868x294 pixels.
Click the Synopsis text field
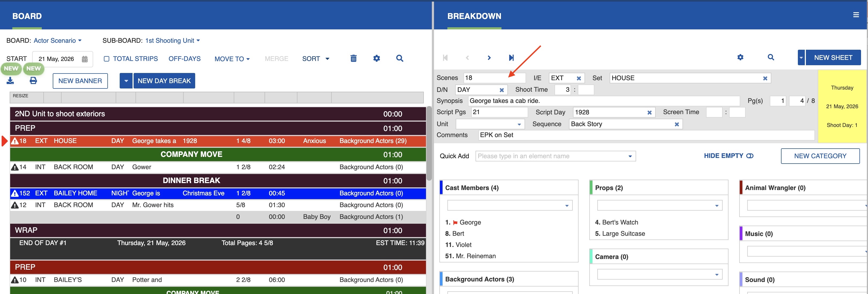tap(603, 101)
